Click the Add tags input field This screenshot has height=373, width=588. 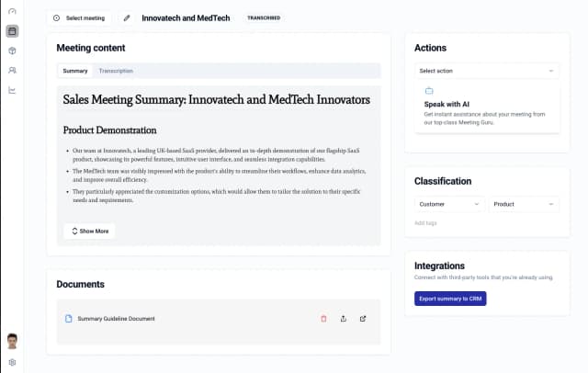tap(487, 223)
